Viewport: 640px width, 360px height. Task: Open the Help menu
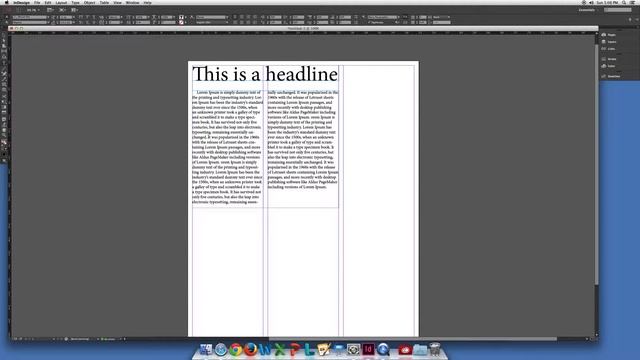click(147, 2)
